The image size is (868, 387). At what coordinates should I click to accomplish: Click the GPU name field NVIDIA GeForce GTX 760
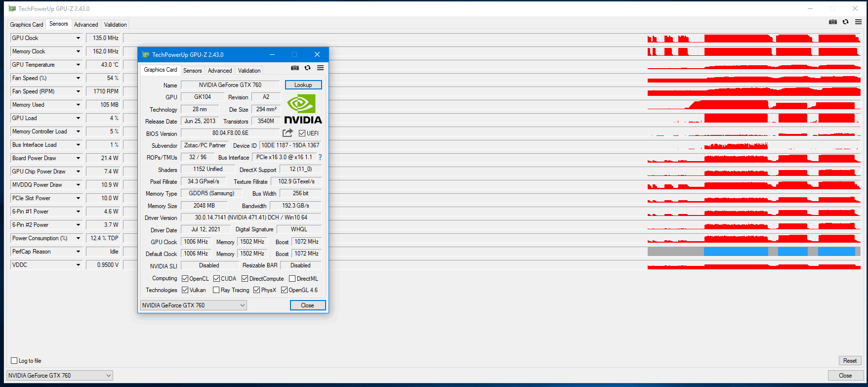[230, 85]
